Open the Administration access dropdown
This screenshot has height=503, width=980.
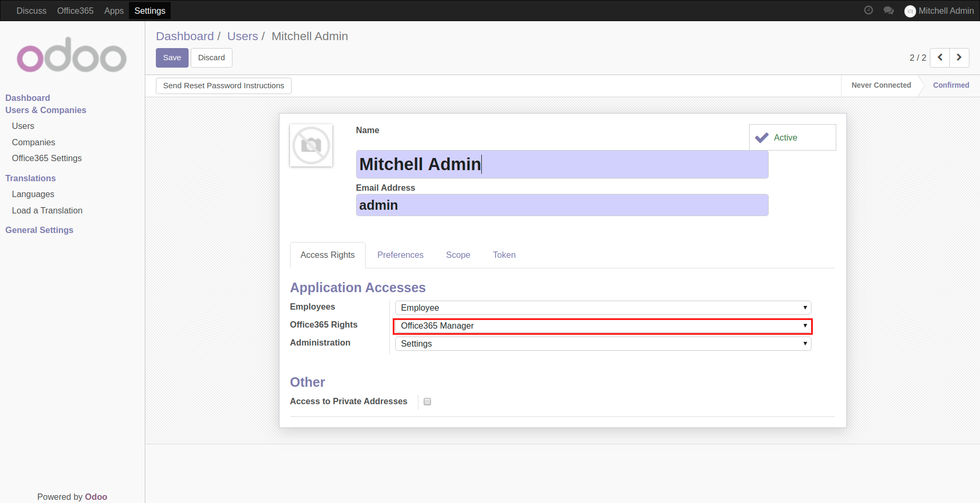click(603, 344)
